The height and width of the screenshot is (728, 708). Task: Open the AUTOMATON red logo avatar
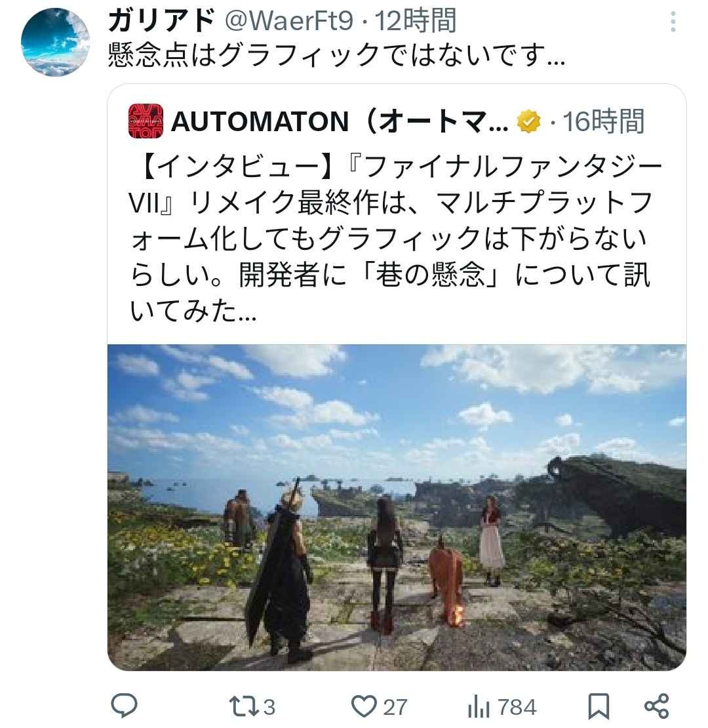coord(146,121)
